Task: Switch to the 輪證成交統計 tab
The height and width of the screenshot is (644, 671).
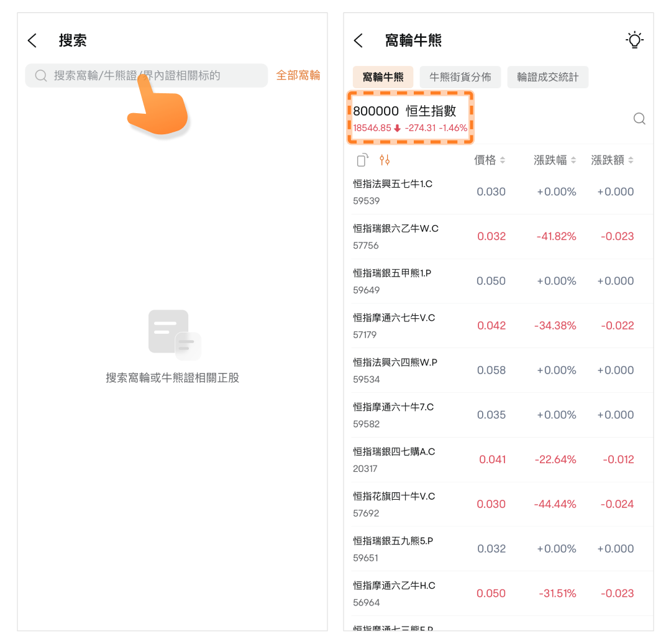Action: pos(547,77)
